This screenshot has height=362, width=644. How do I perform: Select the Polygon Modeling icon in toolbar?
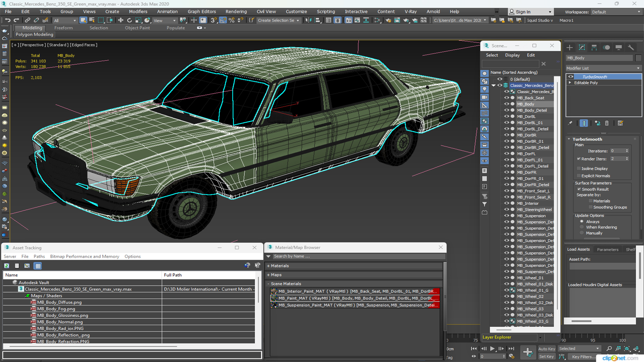[x=35, y=35]
